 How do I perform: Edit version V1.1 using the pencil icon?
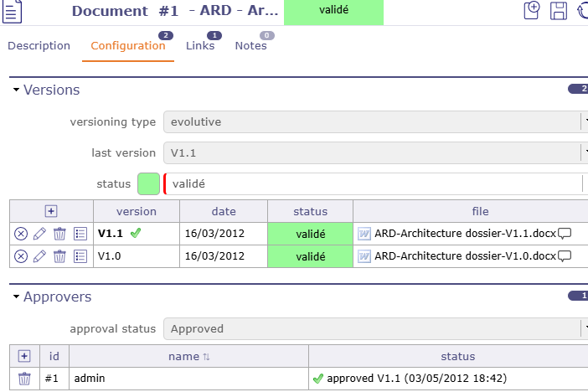(x=39, y=234)
